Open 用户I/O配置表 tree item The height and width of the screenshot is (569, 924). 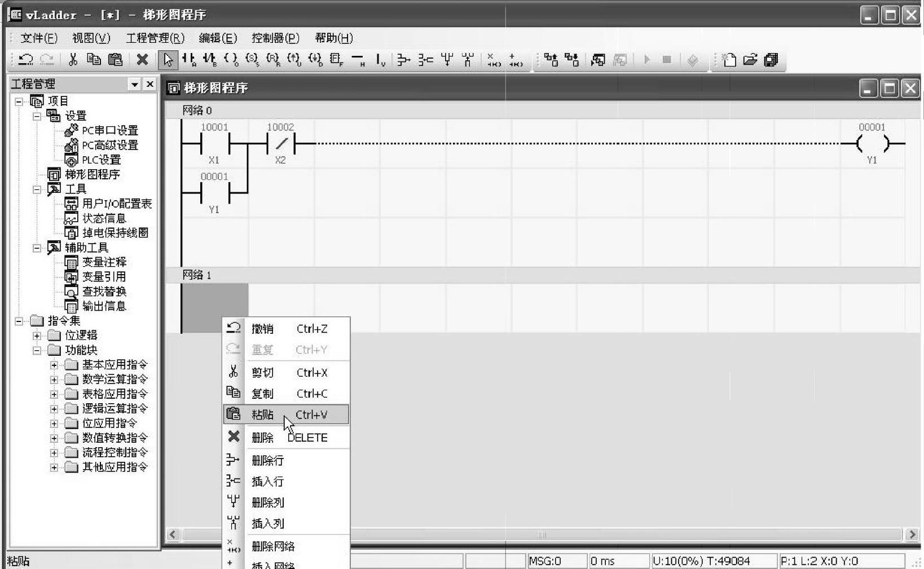pos(117,204)
